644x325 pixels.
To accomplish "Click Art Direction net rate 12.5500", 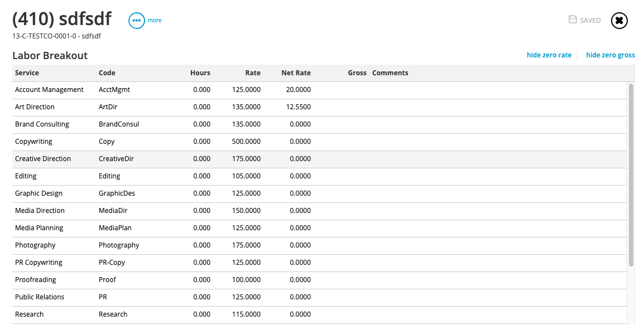I will point(298,107).
